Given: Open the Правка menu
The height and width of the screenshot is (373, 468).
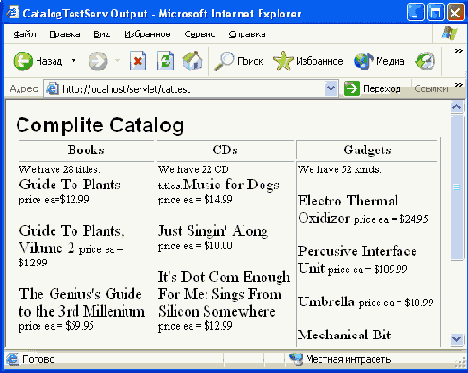Looking at the screenshot, I should [65, 34].
